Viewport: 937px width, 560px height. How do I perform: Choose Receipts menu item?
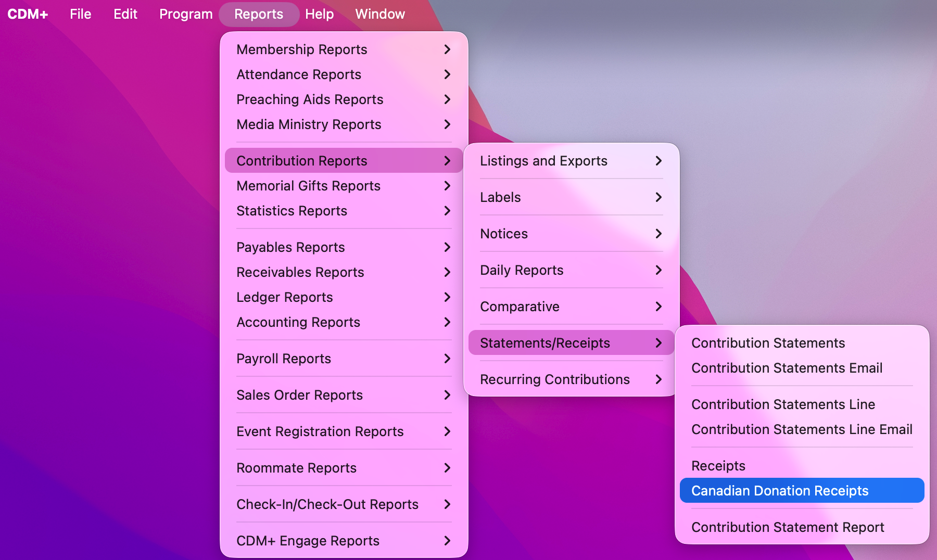pos(802,466)
